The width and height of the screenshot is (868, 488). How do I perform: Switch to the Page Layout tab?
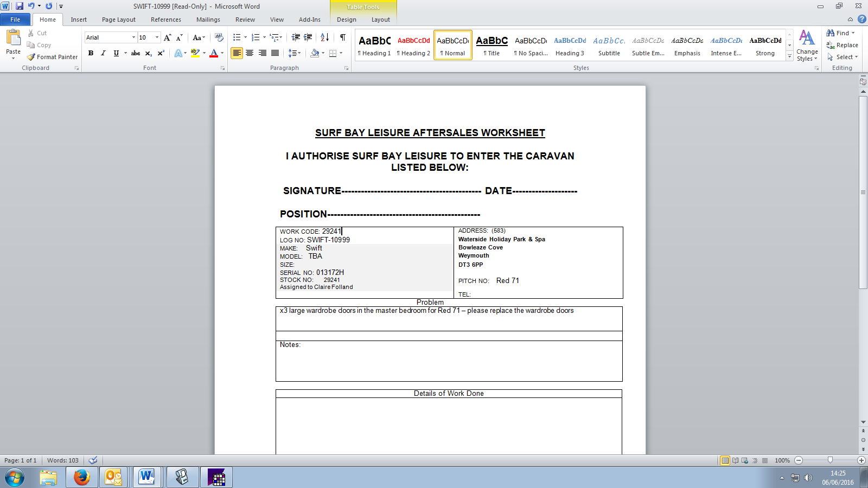tap(119, 20)
